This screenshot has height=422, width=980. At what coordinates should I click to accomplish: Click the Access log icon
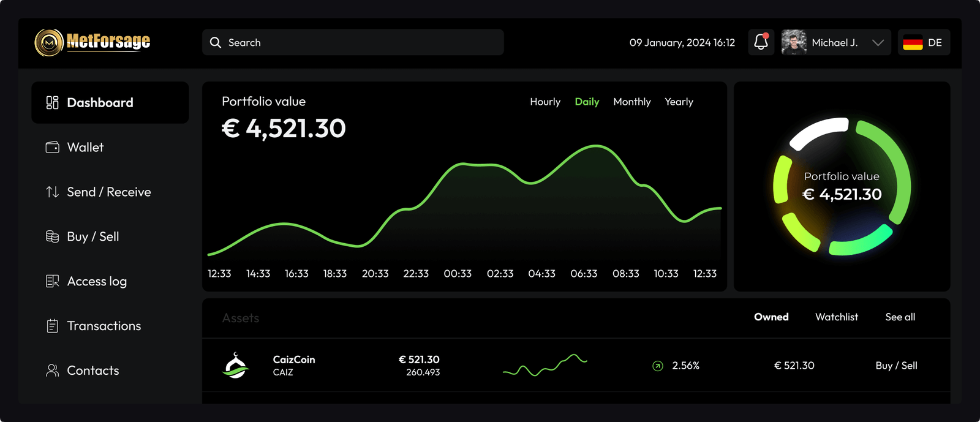pyautogui.click(x=53, y=281)
